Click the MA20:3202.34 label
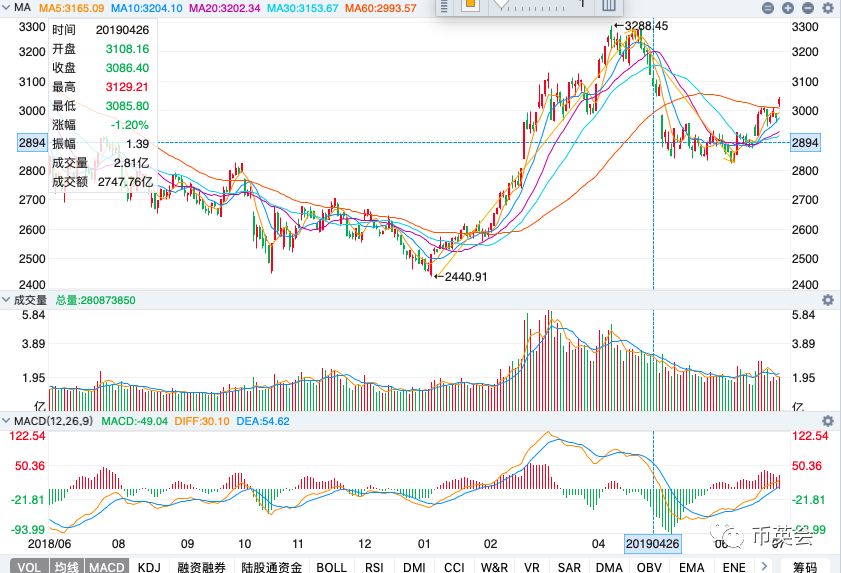 225,8
